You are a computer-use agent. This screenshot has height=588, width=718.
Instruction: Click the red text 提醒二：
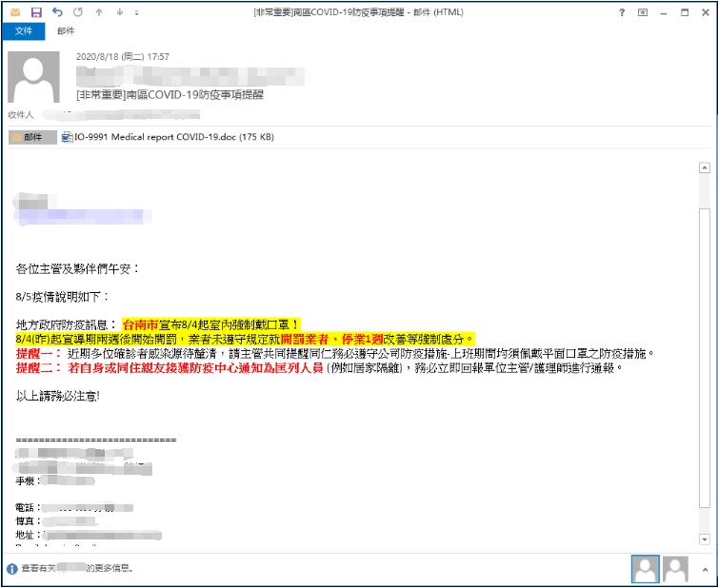coord(38,367)
